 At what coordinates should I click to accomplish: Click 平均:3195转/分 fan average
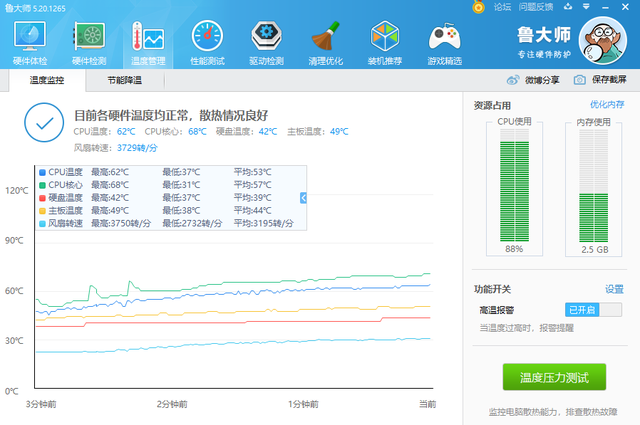point(264,223)
